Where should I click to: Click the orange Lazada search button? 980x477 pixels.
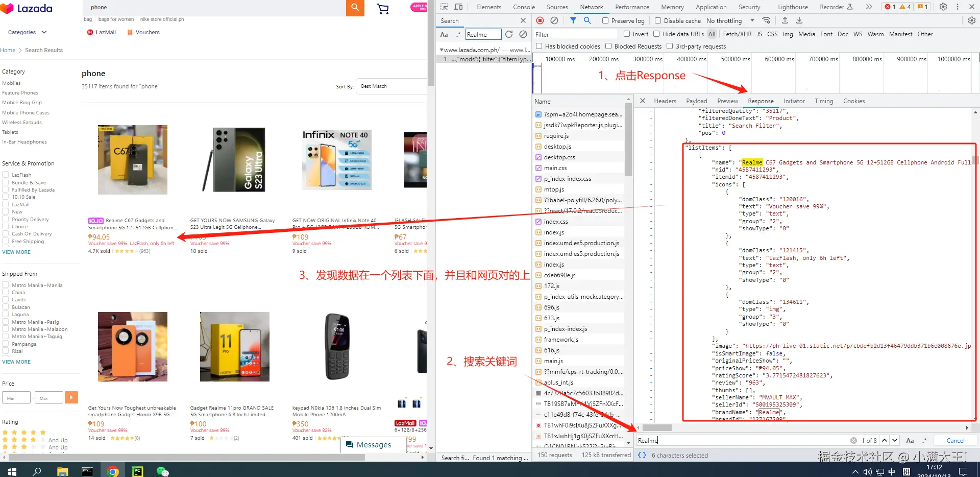(355, 8)
